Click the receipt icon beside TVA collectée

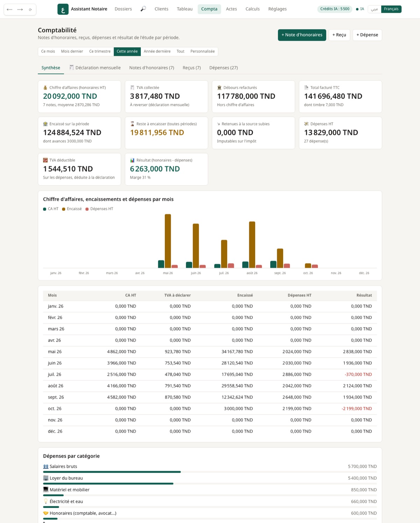coord(132,88)
